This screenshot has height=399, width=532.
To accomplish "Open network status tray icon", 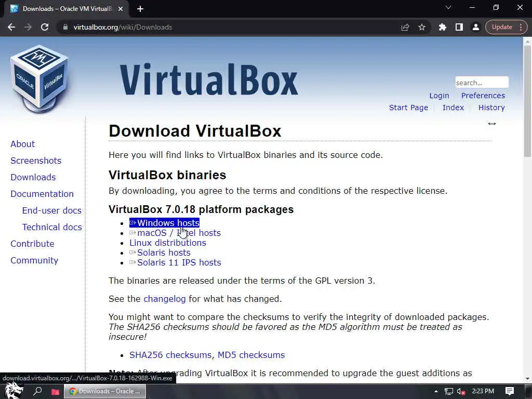I will pyautogui.click(x=448, y=391).
